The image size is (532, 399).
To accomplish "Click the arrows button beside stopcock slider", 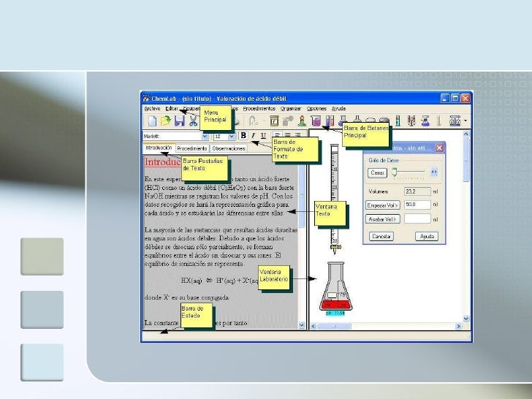I will pos(434,172).
